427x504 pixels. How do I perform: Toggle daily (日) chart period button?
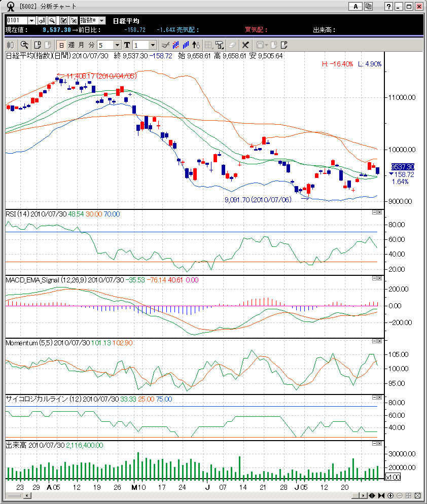tap(61, 45)
